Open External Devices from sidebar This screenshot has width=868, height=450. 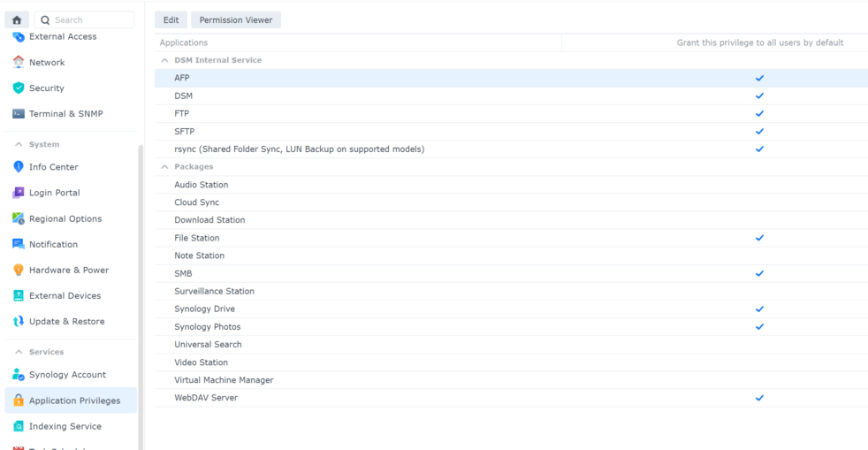point(71,295)
